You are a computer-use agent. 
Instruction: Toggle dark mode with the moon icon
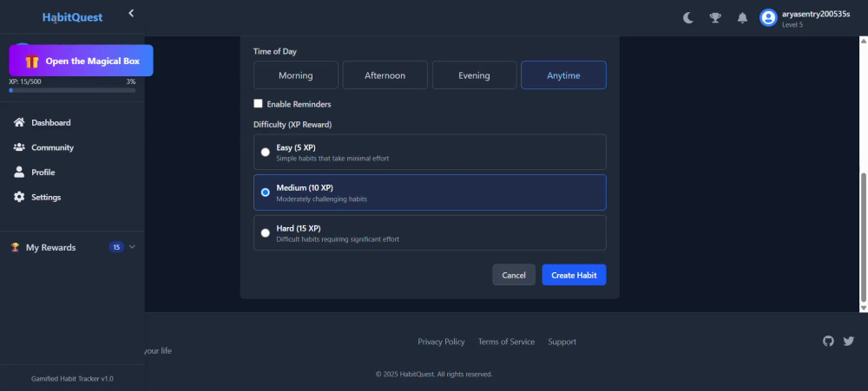tap(687, 18)
